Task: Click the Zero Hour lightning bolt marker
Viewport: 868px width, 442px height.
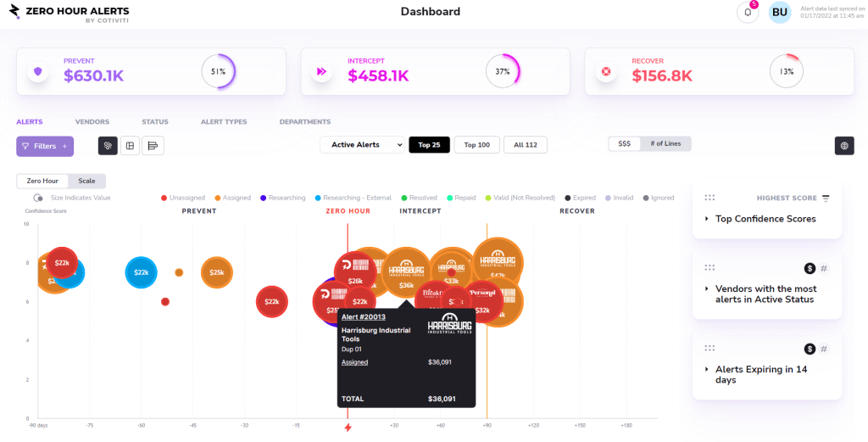Action: [348, 428]
